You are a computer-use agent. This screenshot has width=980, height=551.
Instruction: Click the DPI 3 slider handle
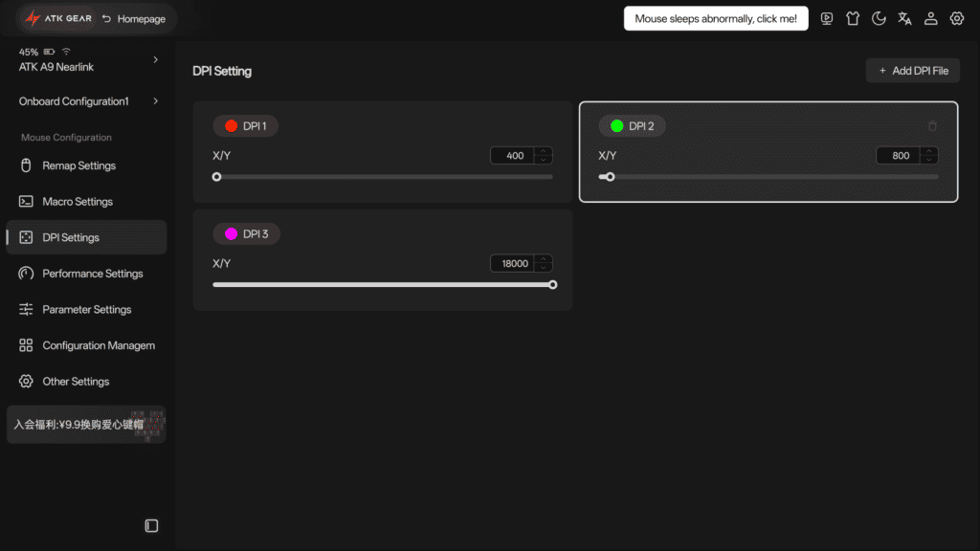[x=552, y=285]
